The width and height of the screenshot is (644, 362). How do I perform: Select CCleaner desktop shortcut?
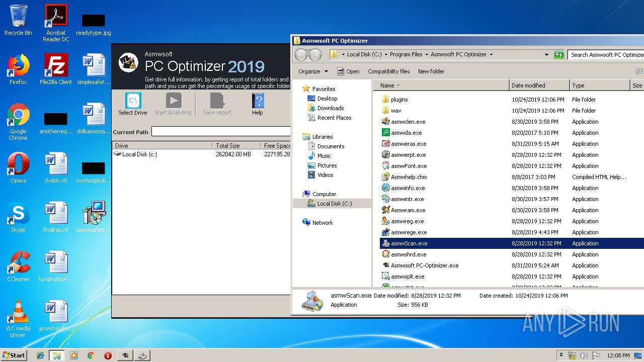pos(18,266)
